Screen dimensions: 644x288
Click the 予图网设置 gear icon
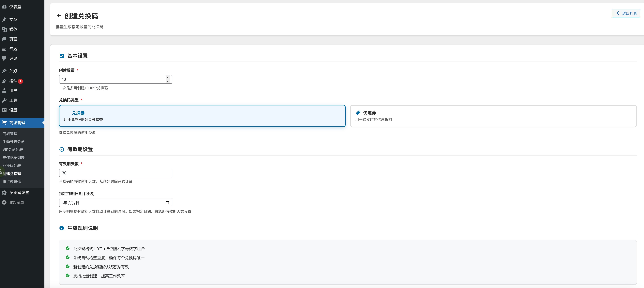click(x=4, y=193)
